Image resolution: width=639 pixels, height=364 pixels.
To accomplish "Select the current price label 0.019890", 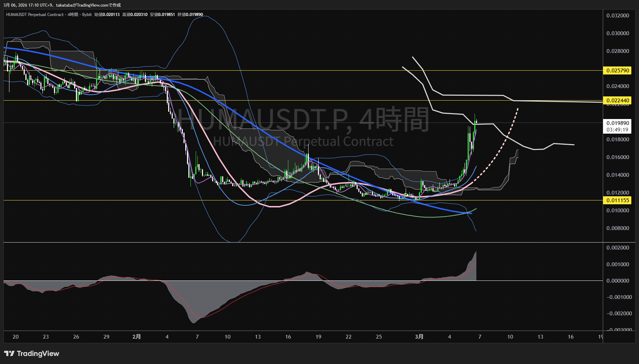I will (x=618, y=123).
